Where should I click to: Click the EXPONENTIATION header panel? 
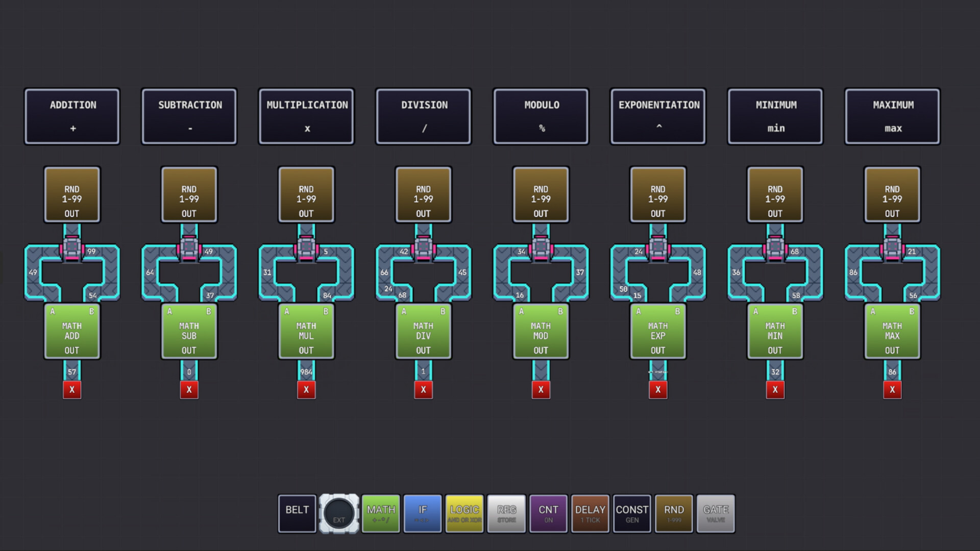coord(658,116)
